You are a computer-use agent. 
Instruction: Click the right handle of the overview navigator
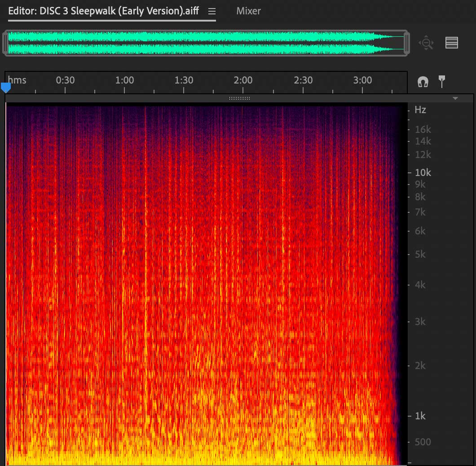pos(406,43)
